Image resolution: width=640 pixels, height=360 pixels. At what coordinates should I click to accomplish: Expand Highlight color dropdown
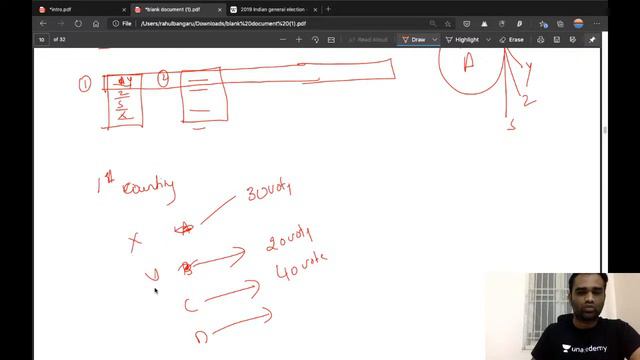click(x=488, y=40)
